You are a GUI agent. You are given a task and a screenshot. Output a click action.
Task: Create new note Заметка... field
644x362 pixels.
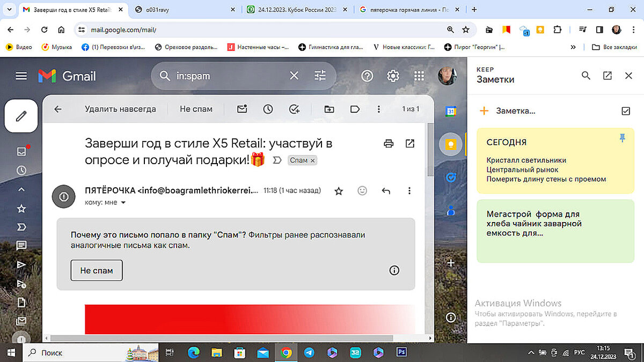pyautogui.click(x=515, y=111)
